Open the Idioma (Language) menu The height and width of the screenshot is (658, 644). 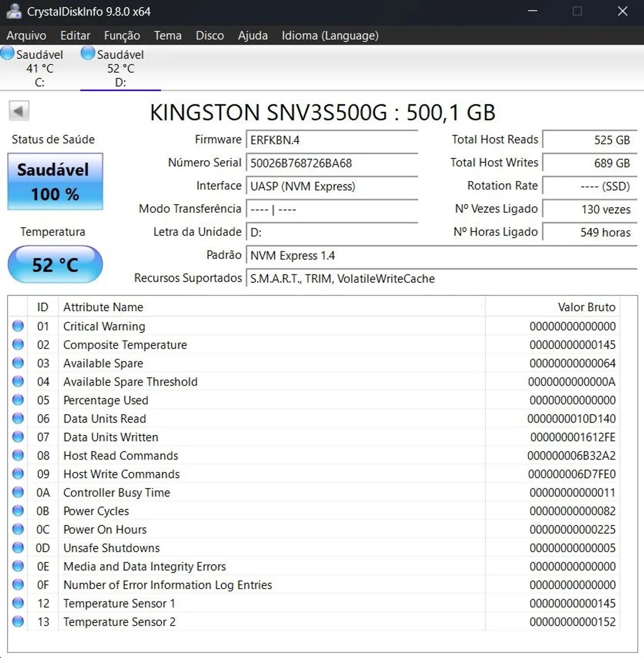(x=329, y=35)
